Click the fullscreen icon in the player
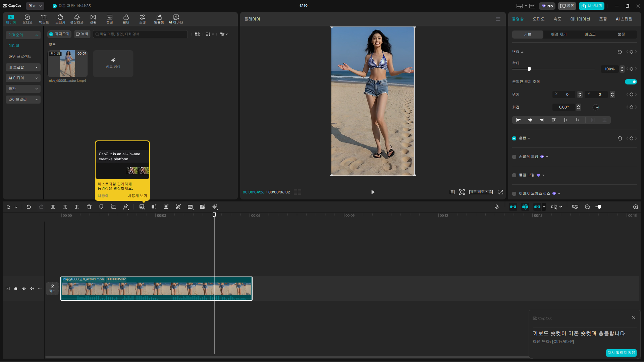The image size is (644, 362). point(501,192)
